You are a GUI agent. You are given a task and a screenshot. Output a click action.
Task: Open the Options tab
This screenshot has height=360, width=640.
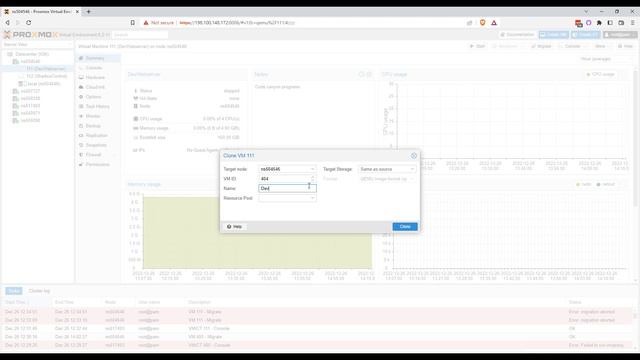[x=98, y=97]
